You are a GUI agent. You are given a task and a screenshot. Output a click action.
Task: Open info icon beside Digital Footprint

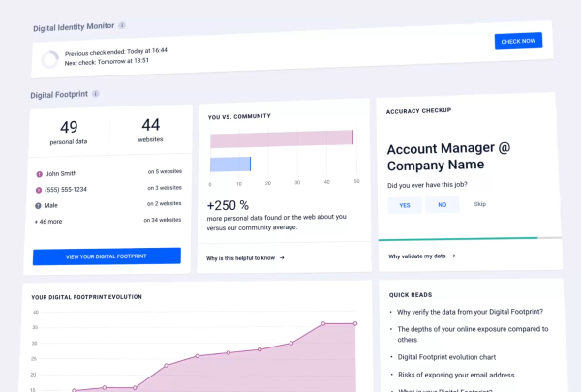(x=96, y=93)
